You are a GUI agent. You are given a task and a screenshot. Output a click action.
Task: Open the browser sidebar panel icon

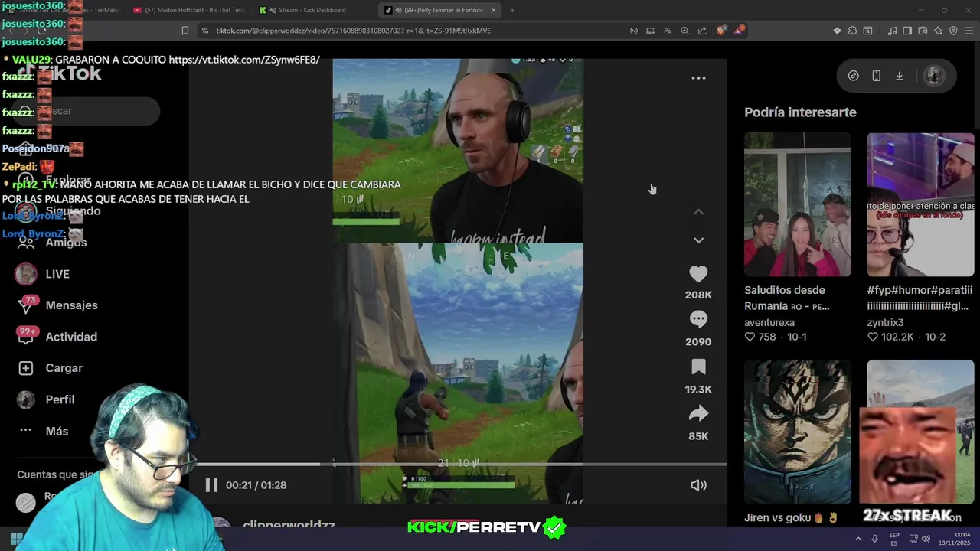(x=907, y=31)
